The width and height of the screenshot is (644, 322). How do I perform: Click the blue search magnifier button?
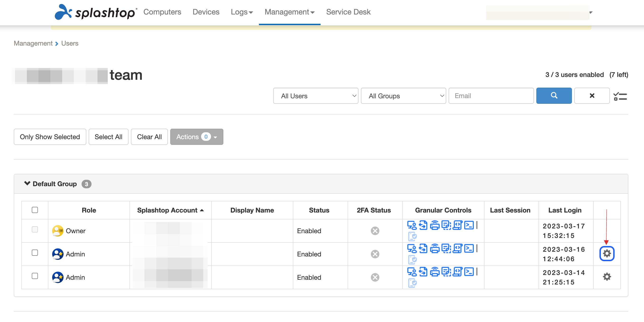(554, 96)
